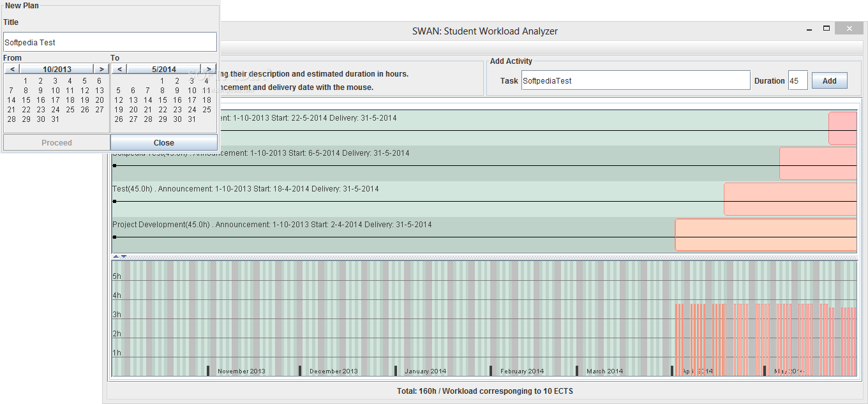Choose day 31 in the From calendar
Image resolution: width=868 pixels, height=404 pixels.
(x=55, y=119)
